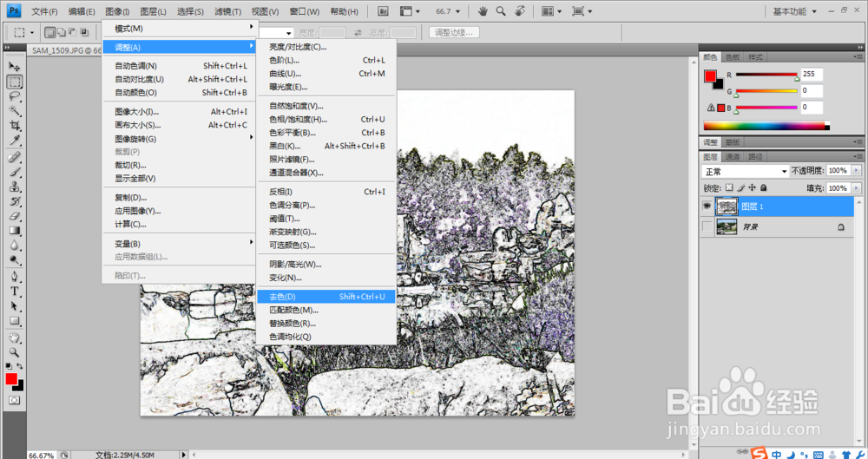
Task: Open the zoom level 66.7 dropdown
Action: pyautogui.click(x=457, y=11)
